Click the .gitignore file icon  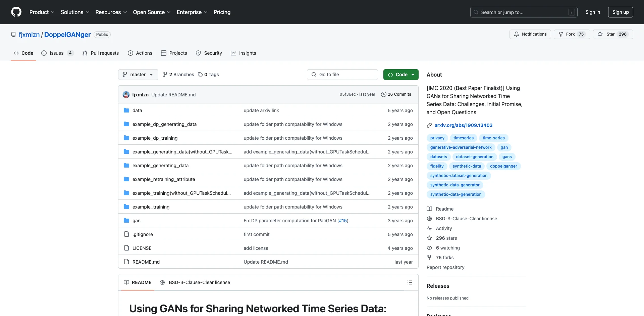126,234
